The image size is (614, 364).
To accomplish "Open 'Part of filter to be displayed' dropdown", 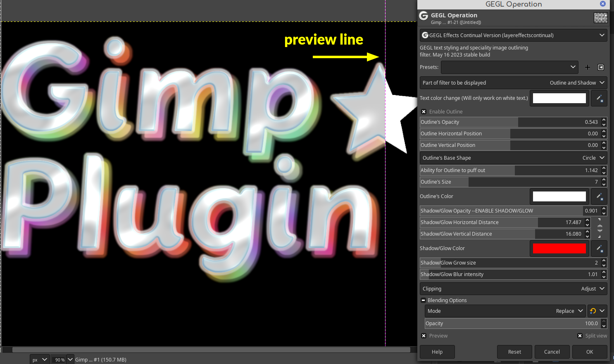I will click(x=514, y=83).
